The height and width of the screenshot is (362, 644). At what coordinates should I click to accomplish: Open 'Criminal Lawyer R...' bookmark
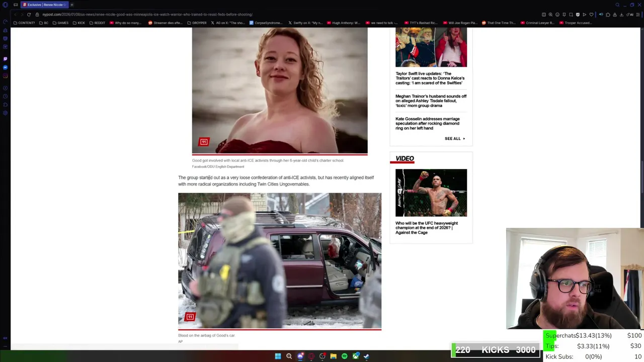click(x=537, y=23)
